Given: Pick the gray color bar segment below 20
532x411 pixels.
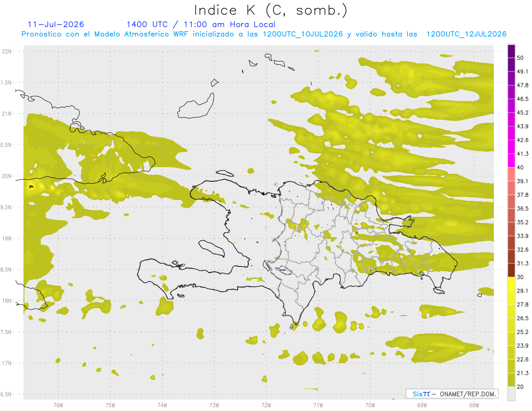Looking at the screenshot, I should [511, 394].
